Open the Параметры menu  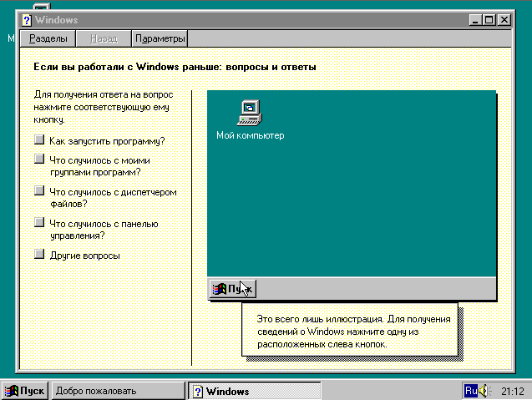(x=160, y=38)
